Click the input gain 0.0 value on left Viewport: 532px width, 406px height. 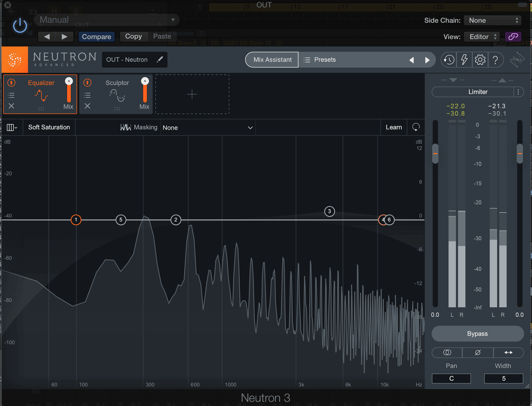tap(435, 315)
